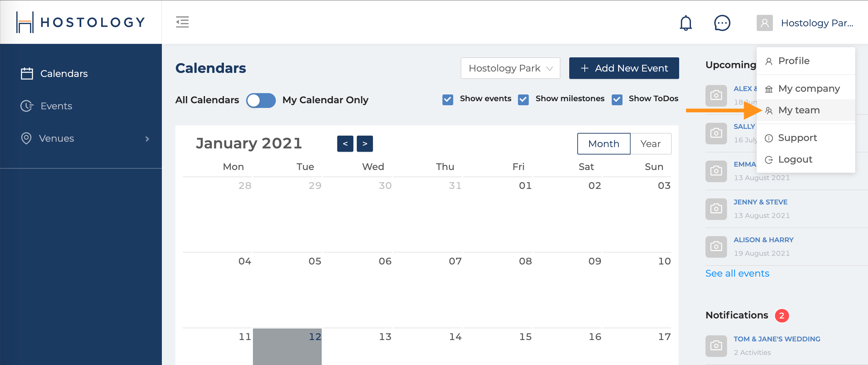
Task: Click the red notifications count badge
Action: (782, 316)
